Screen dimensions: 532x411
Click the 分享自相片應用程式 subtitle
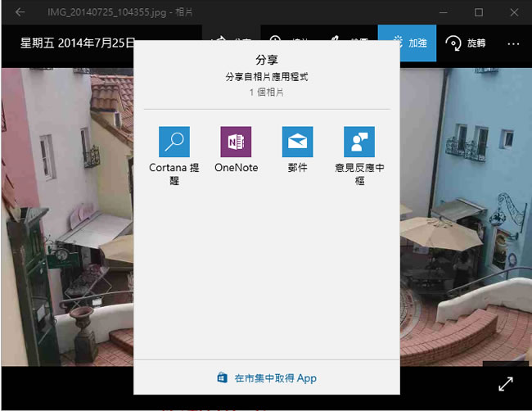pos(267,77)
